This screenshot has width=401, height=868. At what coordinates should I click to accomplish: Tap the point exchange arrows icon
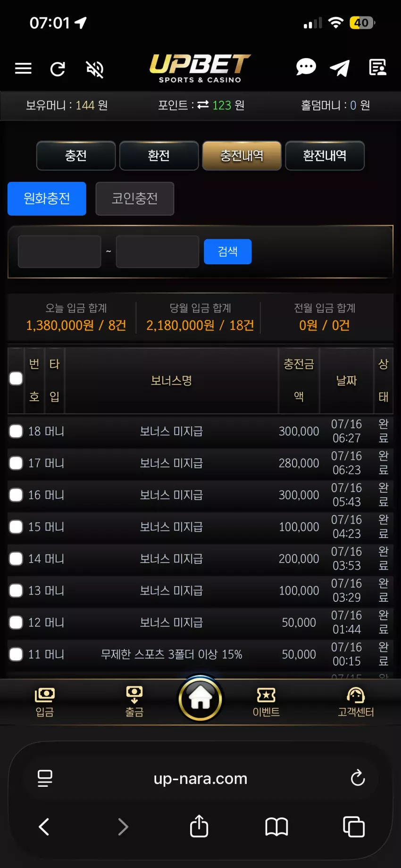click(x=203, y=105)
